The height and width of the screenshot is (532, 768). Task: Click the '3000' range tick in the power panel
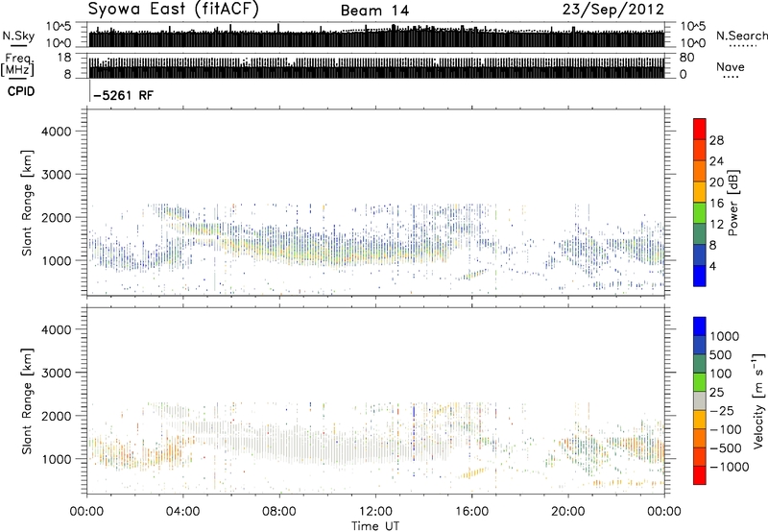56,175
